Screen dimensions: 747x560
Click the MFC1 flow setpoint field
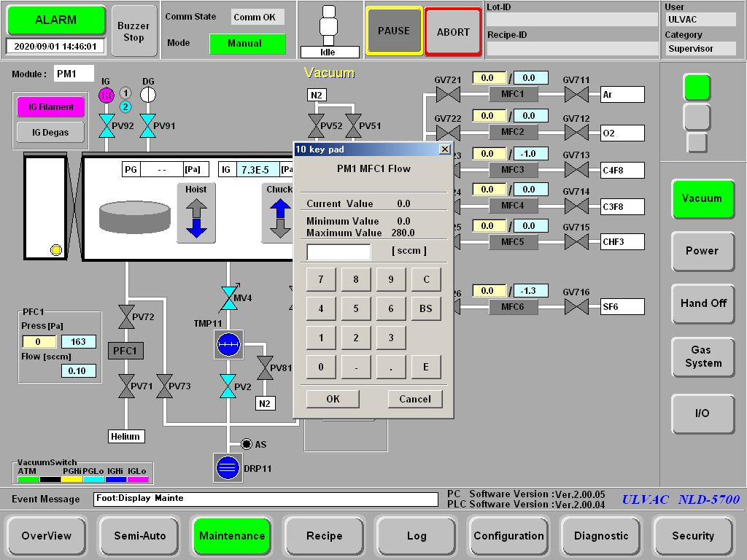(x=489, y=77)
